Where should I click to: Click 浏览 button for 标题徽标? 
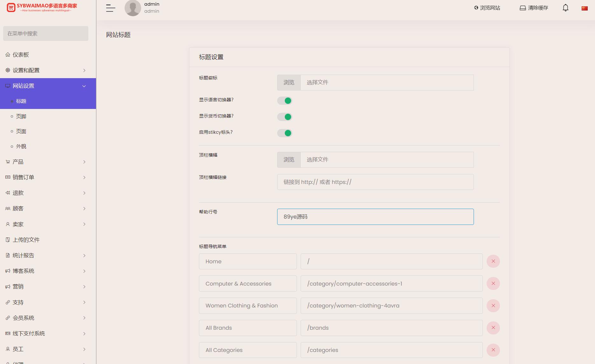pos(289,83)
